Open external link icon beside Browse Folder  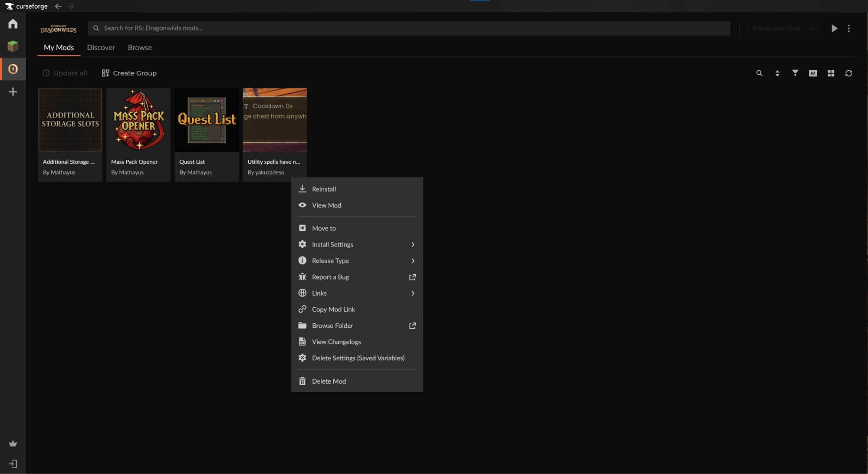412,326
